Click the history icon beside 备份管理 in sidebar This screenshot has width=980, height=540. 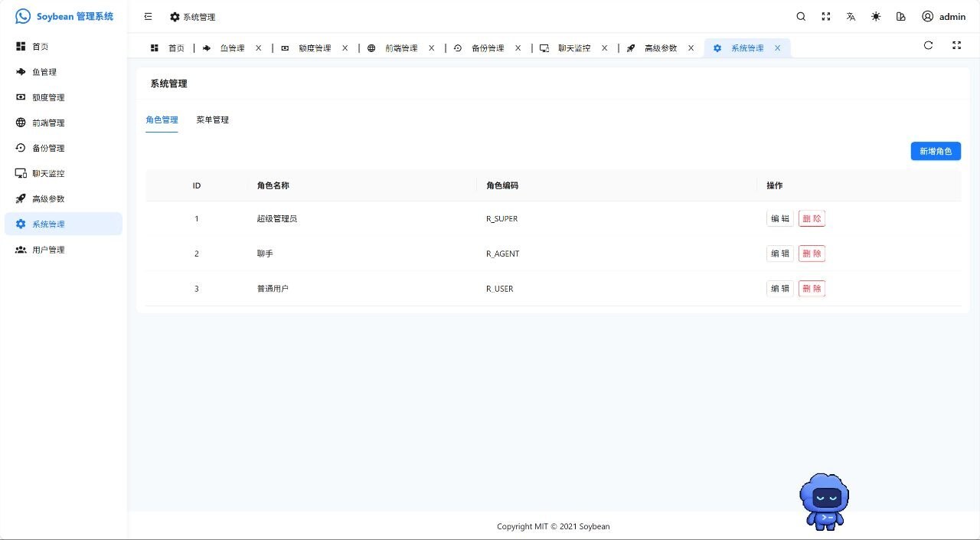coord(21,148)
